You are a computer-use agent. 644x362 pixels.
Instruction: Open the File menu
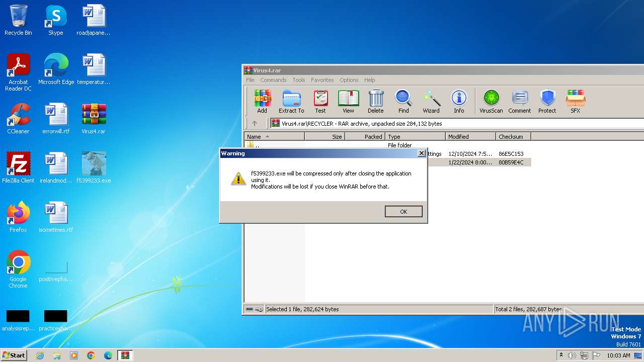250,80
